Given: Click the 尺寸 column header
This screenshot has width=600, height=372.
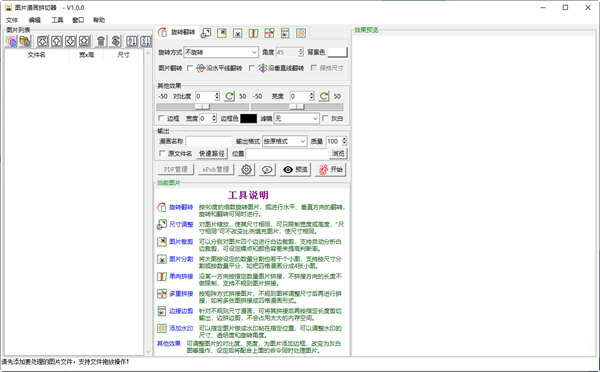Looking at the screenshot, I should click(x=124, y=55).
